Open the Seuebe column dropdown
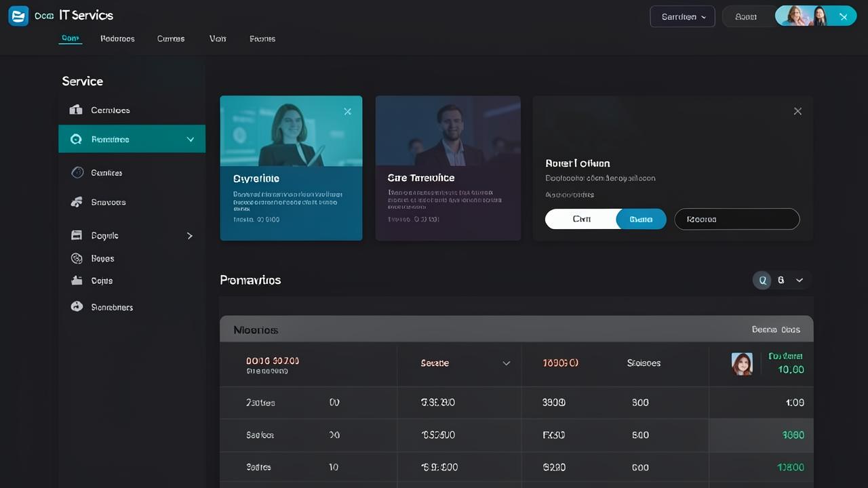 click(x=506, y=363)
